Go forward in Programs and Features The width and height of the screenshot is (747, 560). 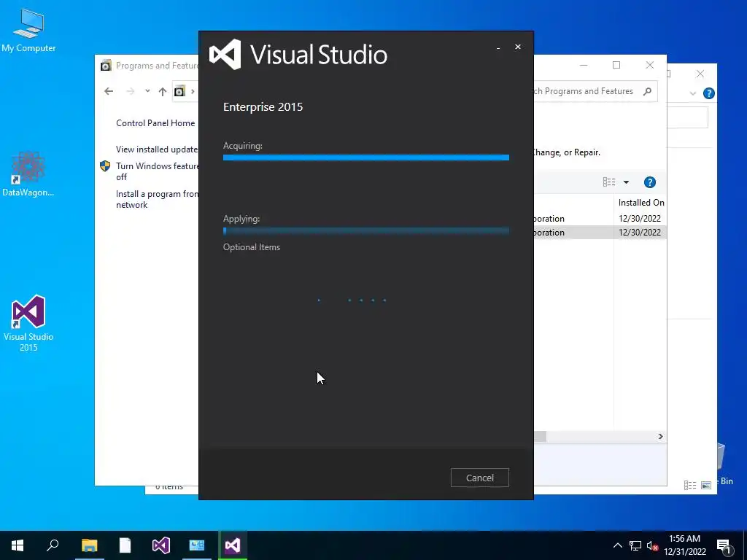point(130,91)
